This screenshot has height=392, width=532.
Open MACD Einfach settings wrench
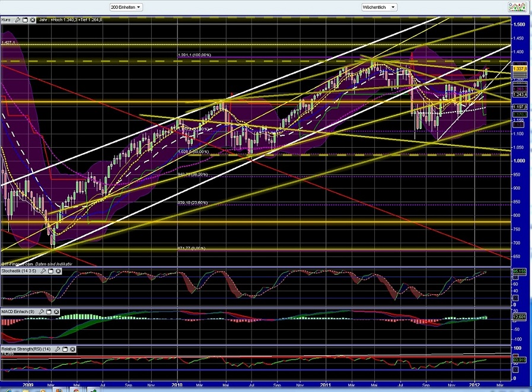[42, 311]
